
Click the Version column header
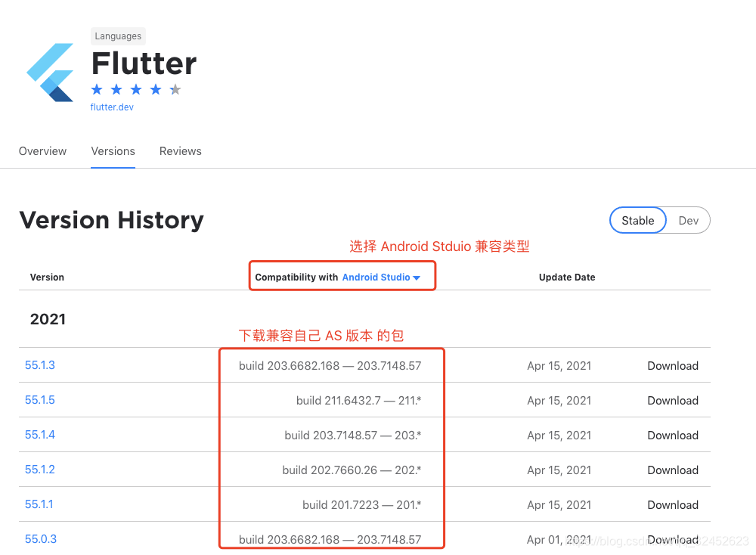[x=47, y=277]
